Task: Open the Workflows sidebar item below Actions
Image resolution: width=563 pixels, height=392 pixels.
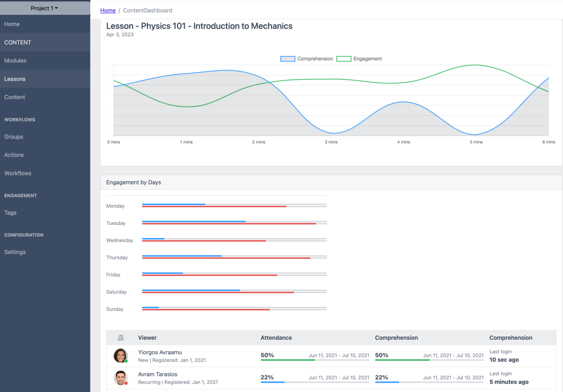Action: pyautogui.click(x=18, y=173)
